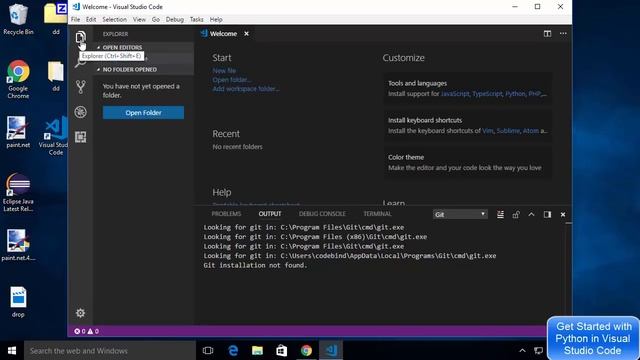640x360 pixels.
Task: Open Task View on the taskbar
Action: coord(208,351)
